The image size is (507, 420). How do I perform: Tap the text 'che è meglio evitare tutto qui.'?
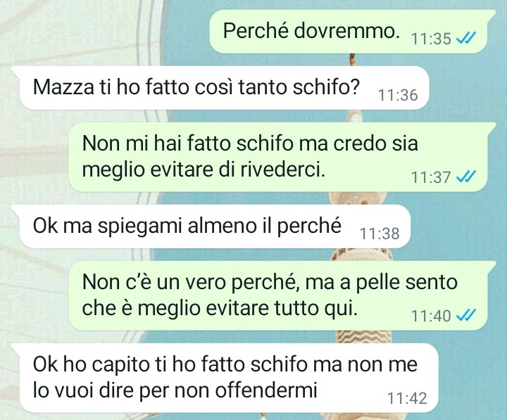(220, 308)
